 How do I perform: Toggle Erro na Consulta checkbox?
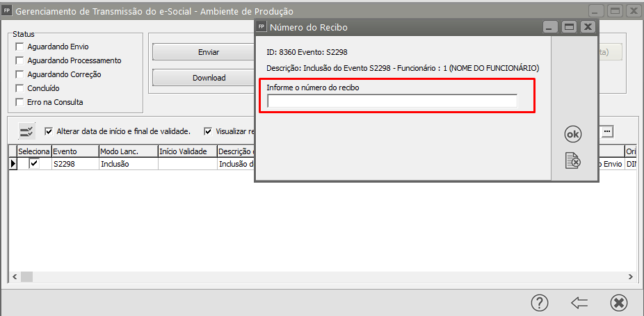[19, 102]
